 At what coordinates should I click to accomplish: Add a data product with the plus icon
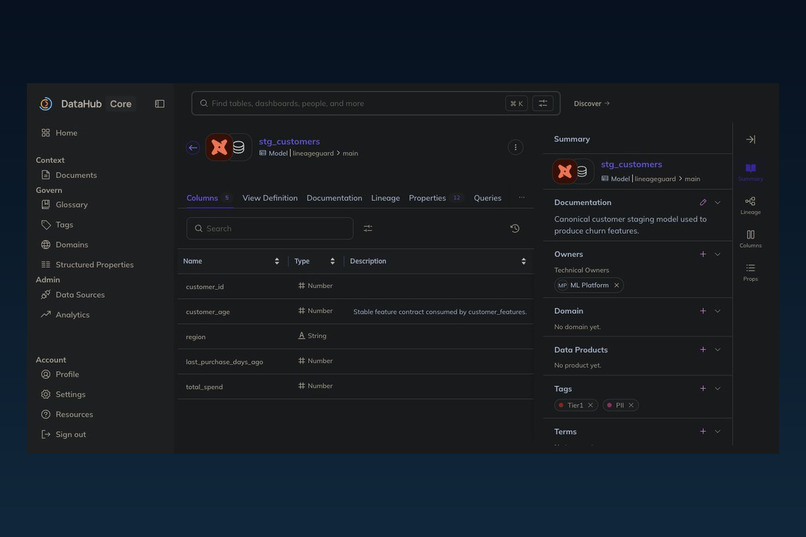point(703,349)
